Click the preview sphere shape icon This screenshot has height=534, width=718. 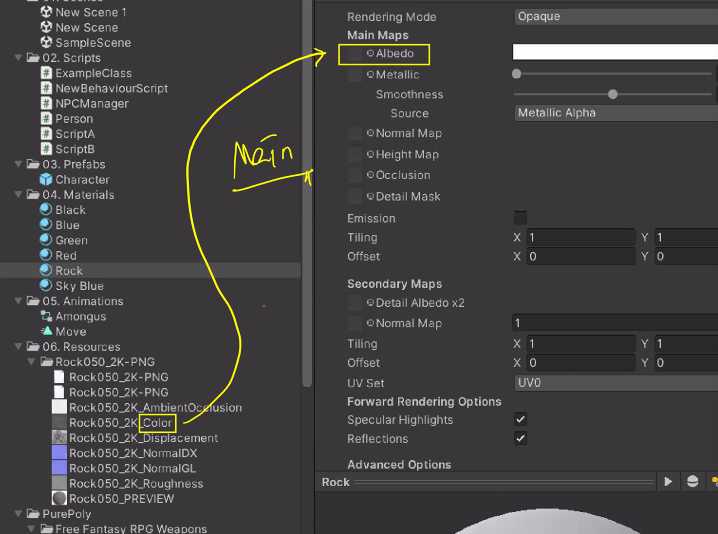pyautogui.click(x=692, y=481)
